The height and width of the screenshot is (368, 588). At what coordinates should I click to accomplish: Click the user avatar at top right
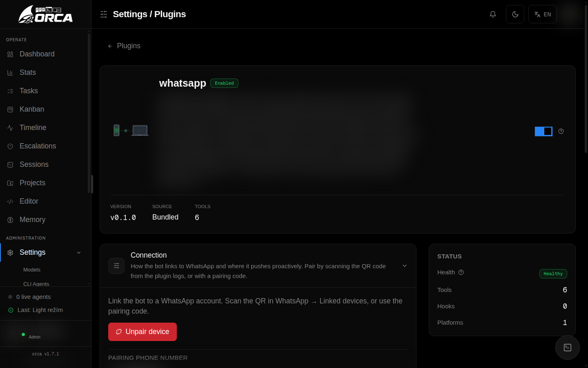(x=570, y=14)
